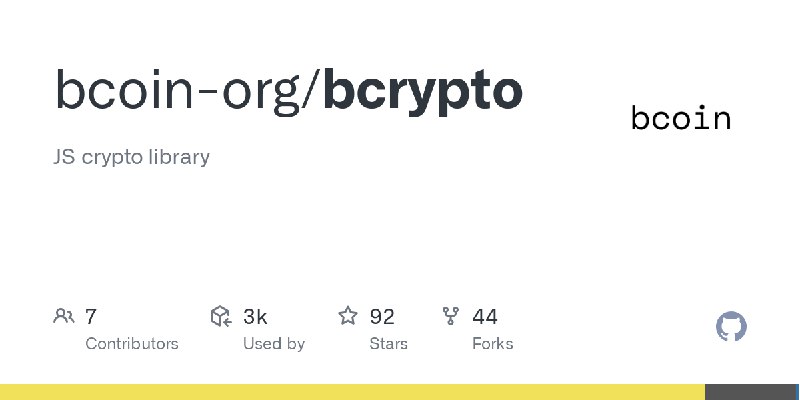Click the bcoin-org owner name
This screenshot has width=800, height=400.
coord(178,92)
